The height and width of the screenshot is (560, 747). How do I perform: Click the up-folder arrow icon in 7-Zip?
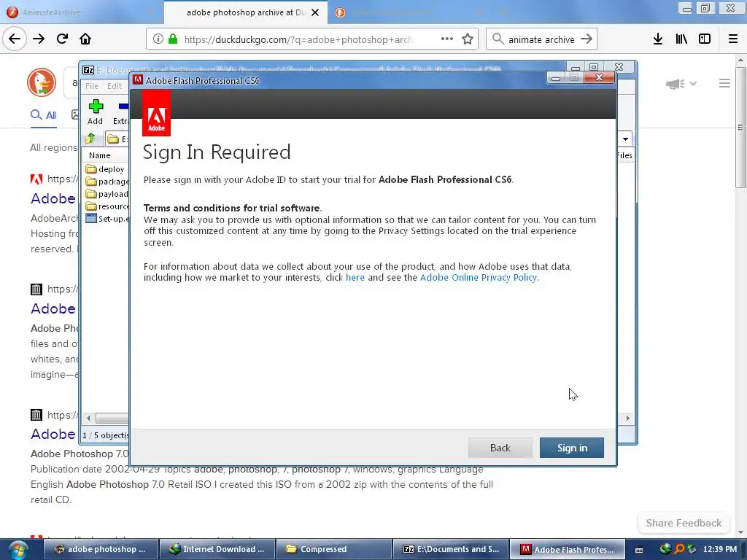(90, 139)
